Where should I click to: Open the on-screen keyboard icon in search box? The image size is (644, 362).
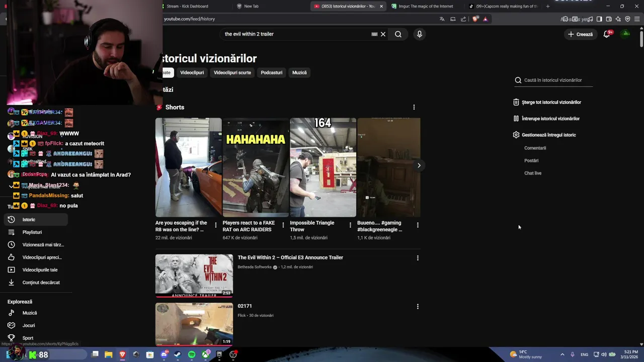[374, 34]
